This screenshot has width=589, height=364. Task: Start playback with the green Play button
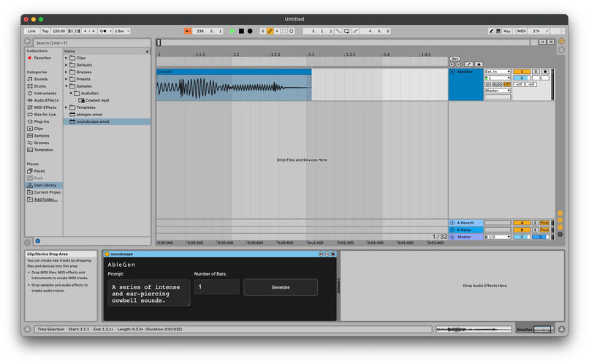[232, 31]
